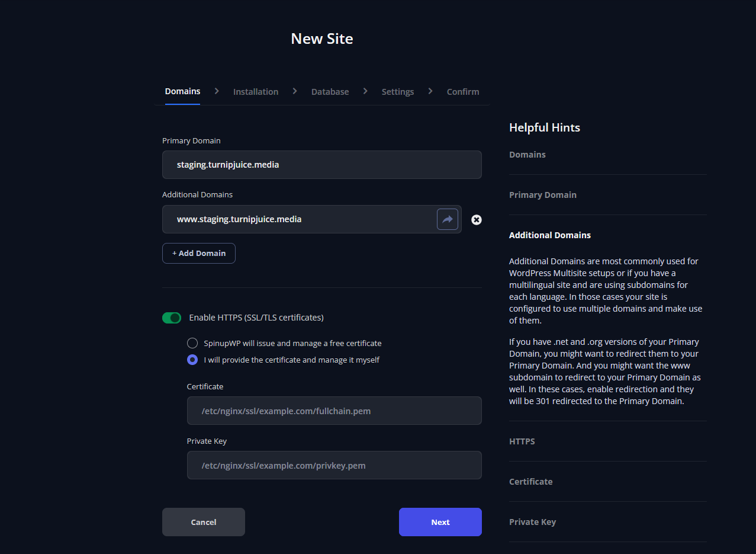Image resolution: width=756 pixels, height=554 pixels.
Task: Collapse the Additional Domains hint heading
Action: click(x=549, y=235)
